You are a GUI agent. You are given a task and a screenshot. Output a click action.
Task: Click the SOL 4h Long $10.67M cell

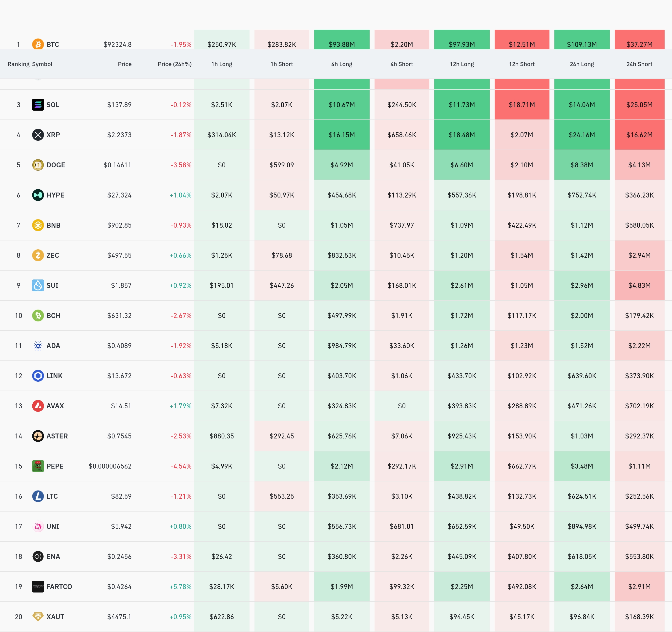click(x=341, y=105)
